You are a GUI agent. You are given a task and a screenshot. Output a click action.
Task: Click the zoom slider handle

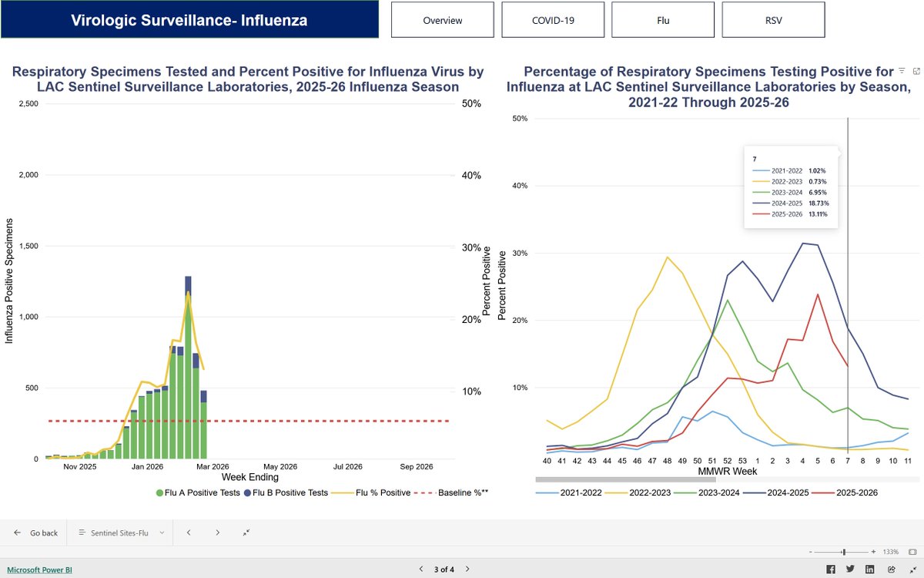845,552
